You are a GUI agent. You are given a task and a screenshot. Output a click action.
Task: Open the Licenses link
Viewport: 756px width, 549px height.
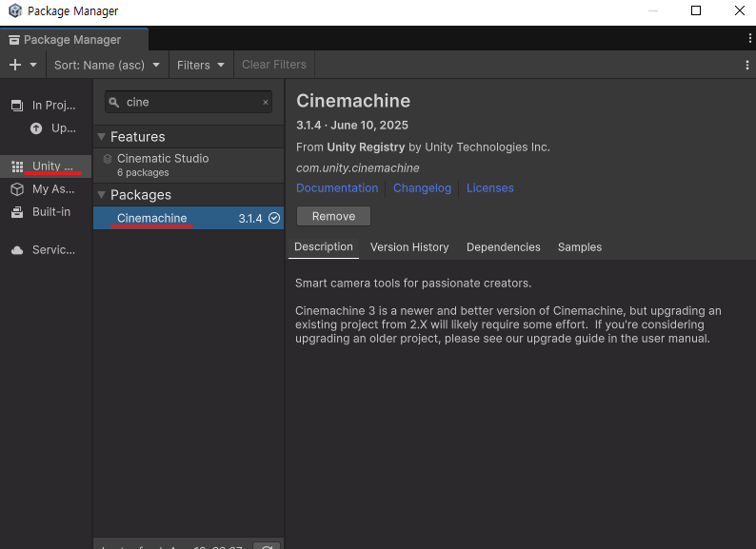click(489, 188)
